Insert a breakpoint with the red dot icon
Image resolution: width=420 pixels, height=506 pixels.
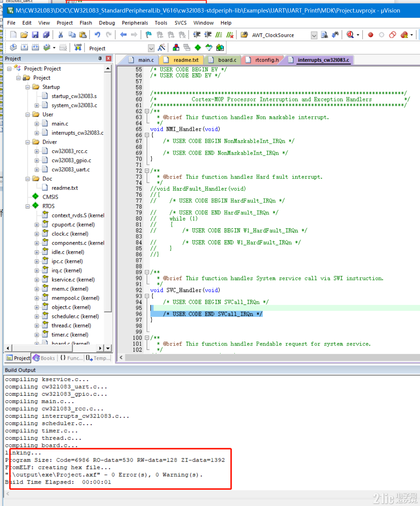(x=370, y=35)
